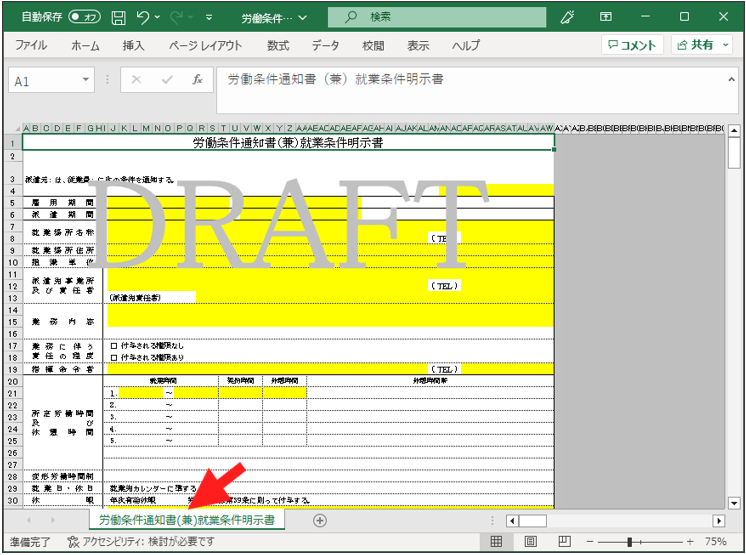Click the Save disk icon
This screenshot has height=555, width=746.
(x=118, y=18)
